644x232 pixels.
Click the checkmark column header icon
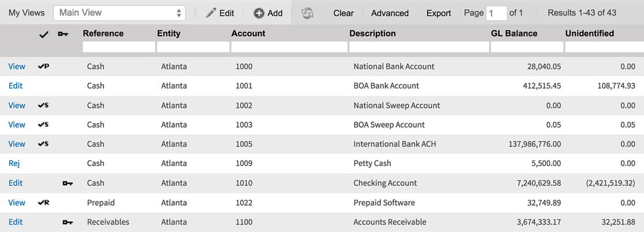pos(43,35)
